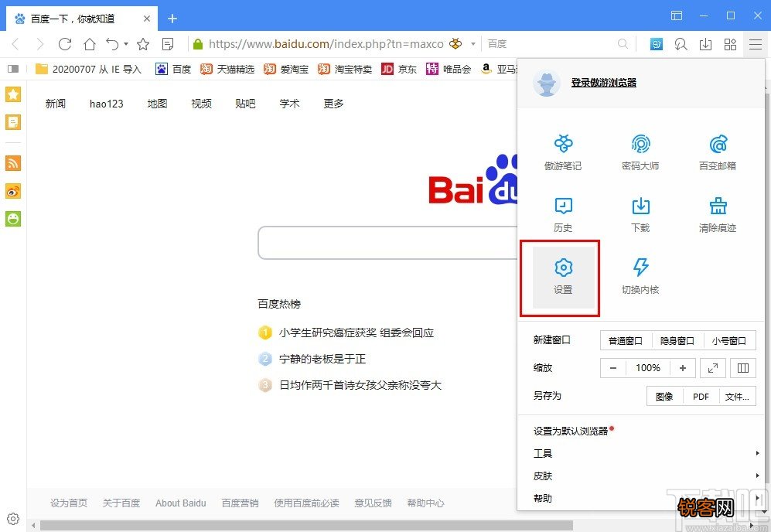Open the extensions grid icon in toolbar

click(x=730, y=44)
